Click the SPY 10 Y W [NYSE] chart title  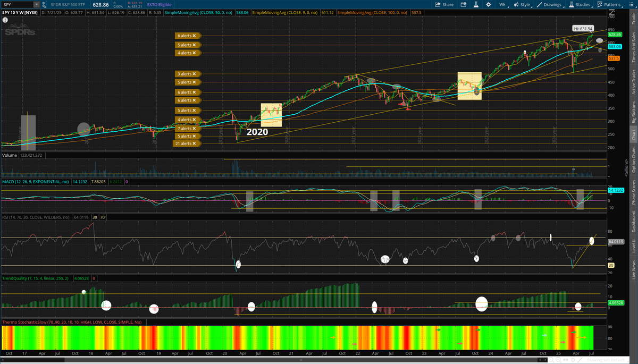pyautogui.click(x=19, y=12)
